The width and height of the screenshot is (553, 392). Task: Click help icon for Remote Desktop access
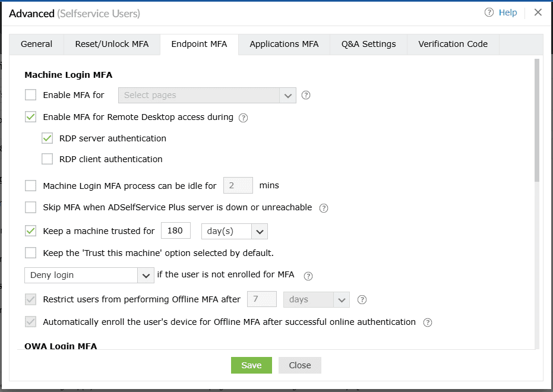pyautogui.click(x=243, y=118)
